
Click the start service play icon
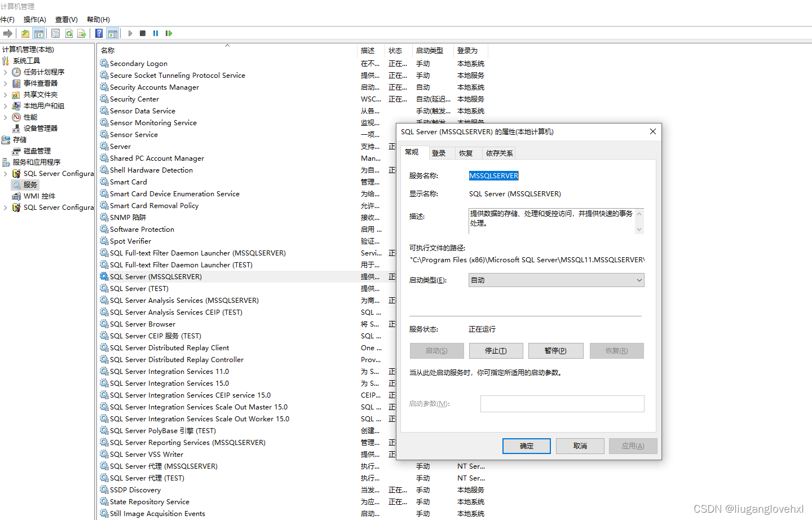pos(130,33)
